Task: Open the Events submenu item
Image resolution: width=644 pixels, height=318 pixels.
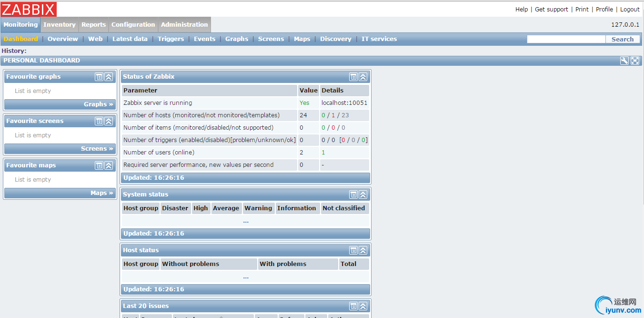Action: pos(205,39)
